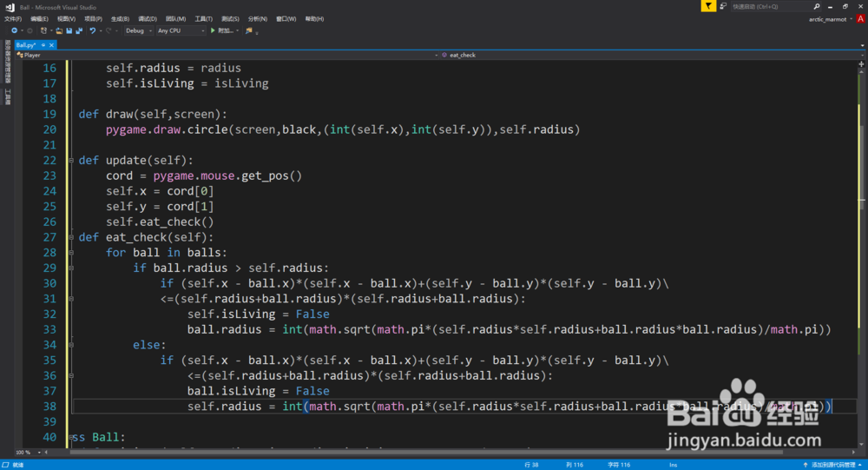Click the new project toolbar icon

point(43,31)
